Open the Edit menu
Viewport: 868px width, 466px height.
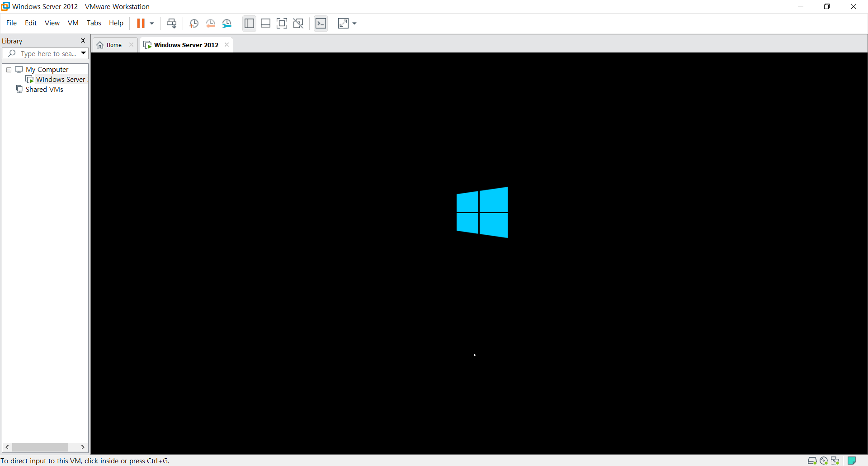pos(31,23)
